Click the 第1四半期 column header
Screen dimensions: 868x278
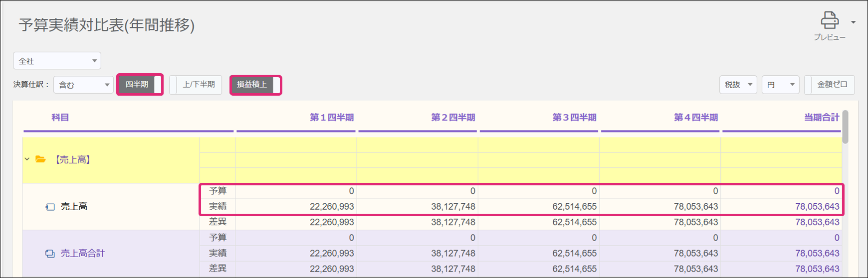(331, 118)
